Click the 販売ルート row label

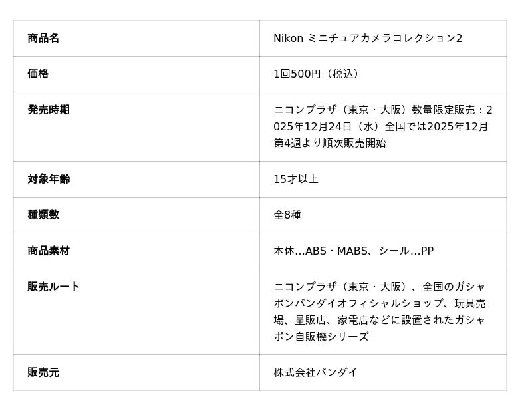click(54, 287)
